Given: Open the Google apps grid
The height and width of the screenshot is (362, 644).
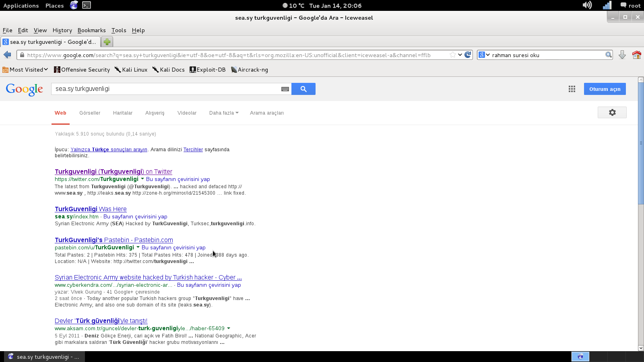Looking at the screenshot, I should coord(572,89).
